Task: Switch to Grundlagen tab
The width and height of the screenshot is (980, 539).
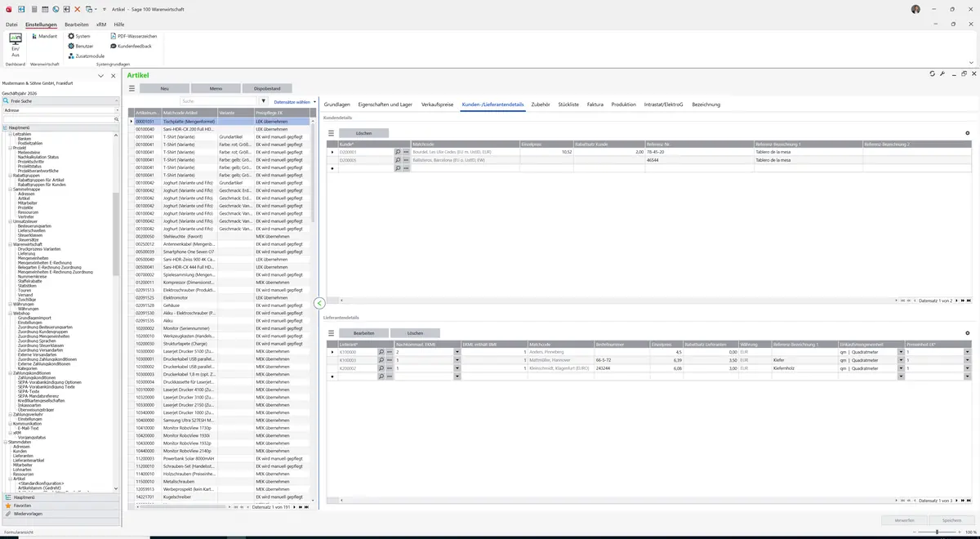Action: pos(337,105)
